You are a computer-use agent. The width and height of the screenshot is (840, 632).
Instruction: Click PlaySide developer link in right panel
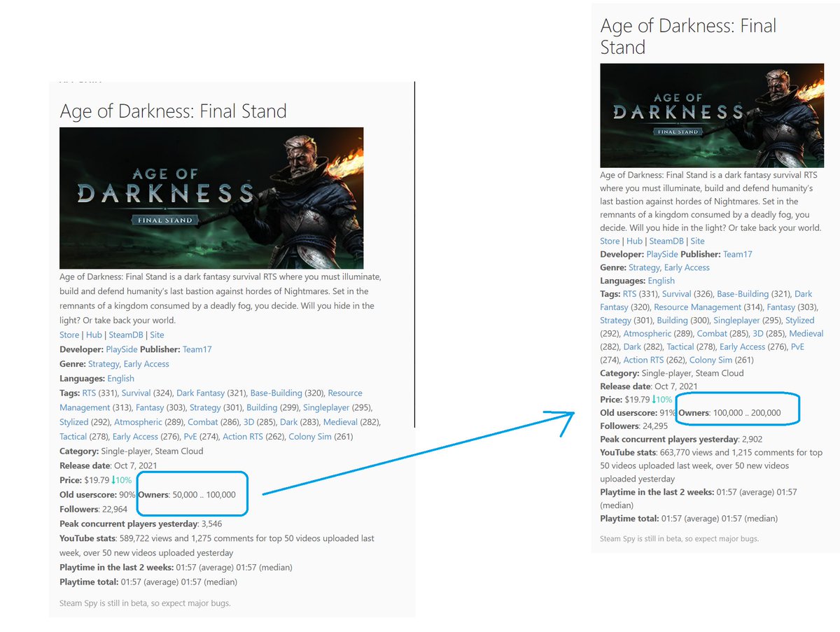pos(662,254)
